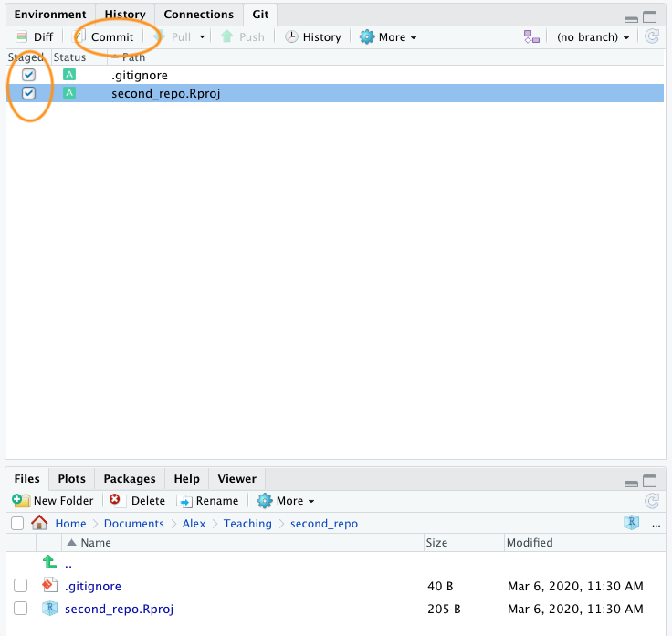
Task: Sort files by Modified column header
Action: coord(530,543)
